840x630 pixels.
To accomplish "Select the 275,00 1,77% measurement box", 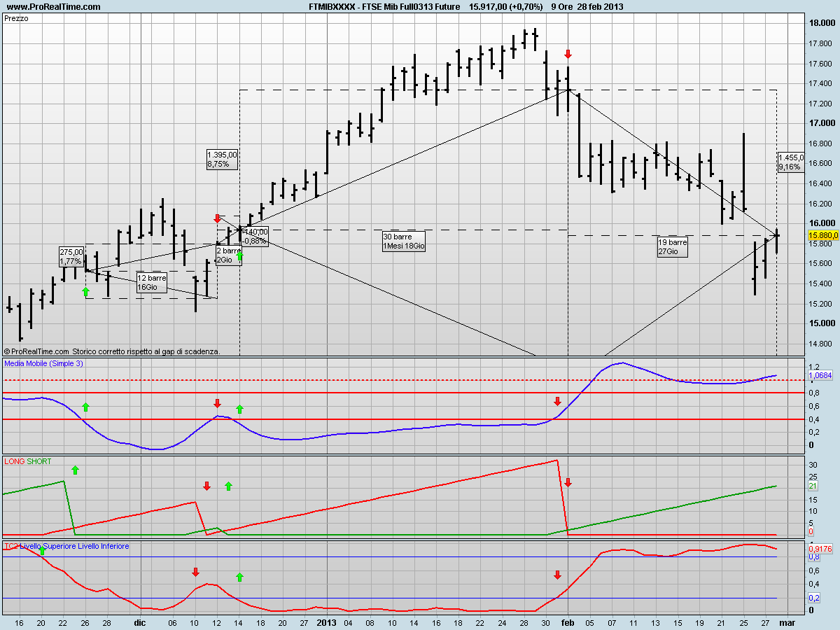I will 71,257.
